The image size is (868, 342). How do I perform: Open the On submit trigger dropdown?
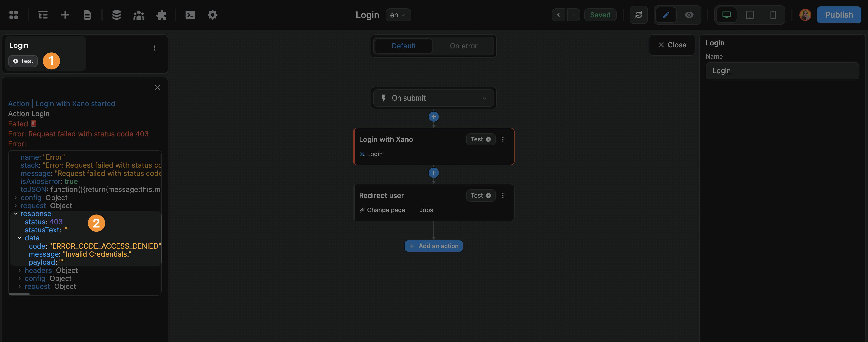(484, 98)
